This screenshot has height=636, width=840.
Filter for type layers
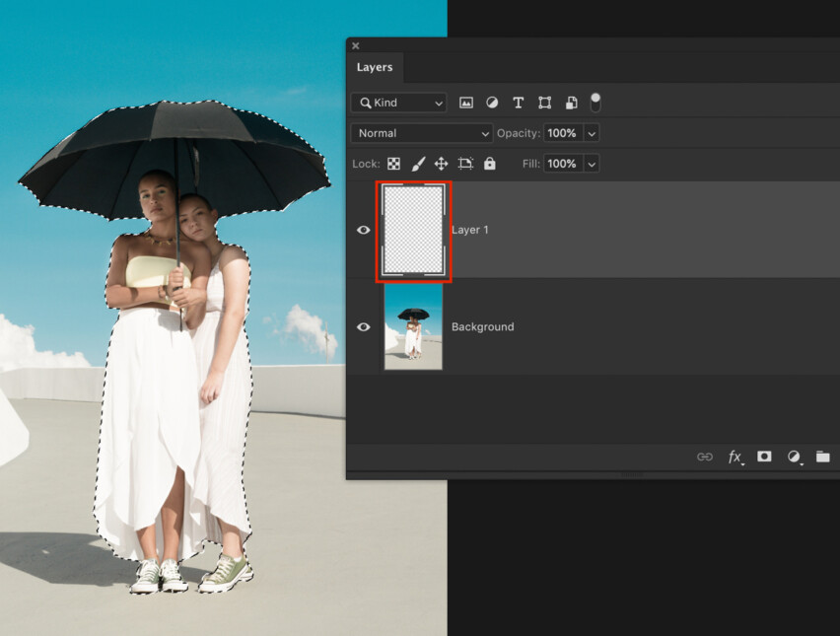click(519, 103)
